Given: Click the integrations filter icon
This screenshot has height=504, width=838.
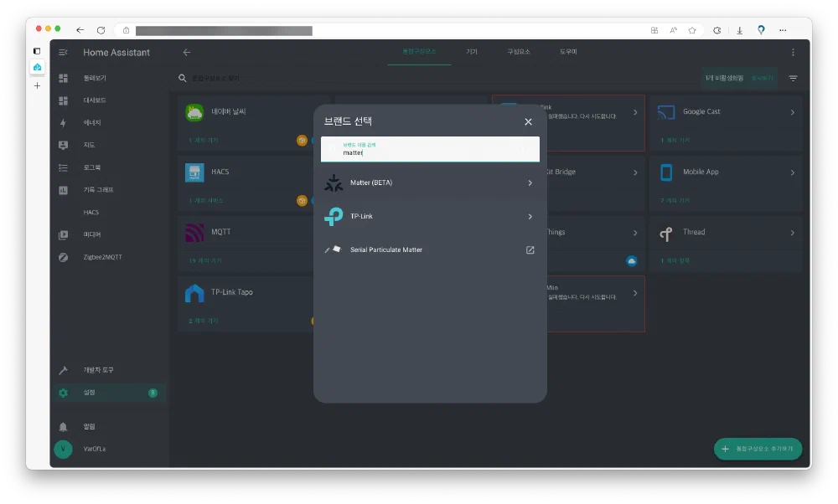Looking at the screenshot, I should click(x=793, y=78).
